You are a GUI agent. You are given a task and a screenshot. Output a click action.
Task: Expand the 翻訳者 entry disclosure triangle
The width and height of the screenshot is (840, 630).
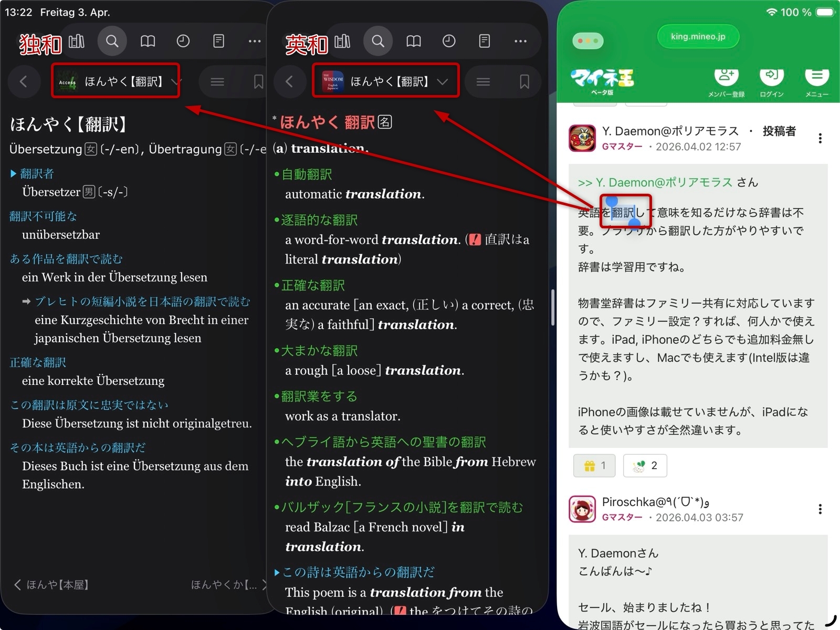[14, 174]
